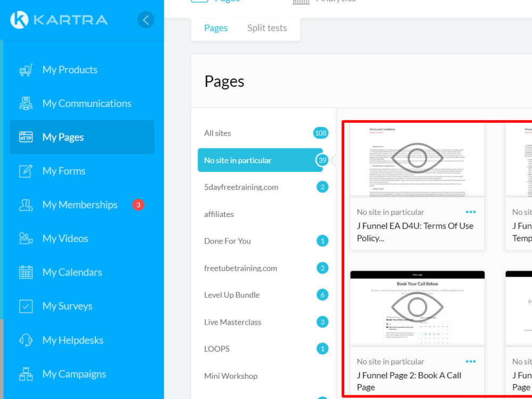Click the My Forms pencil icon
The image size is (532, 399).
[x=26, y=171]
